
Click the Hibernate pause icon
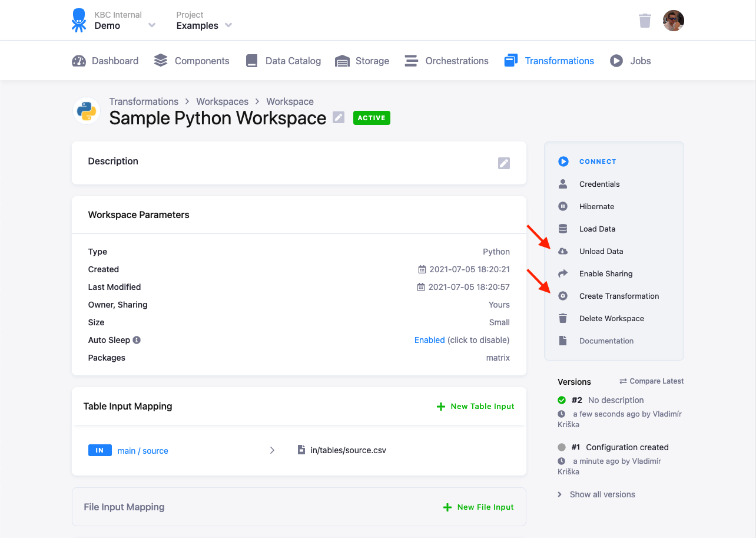[563, 206]
